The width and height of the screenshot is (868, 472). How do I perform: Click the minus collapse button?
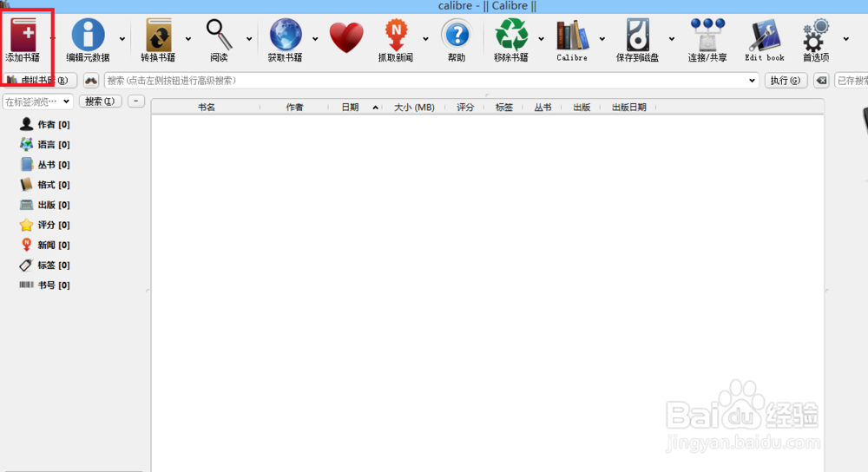136,102
